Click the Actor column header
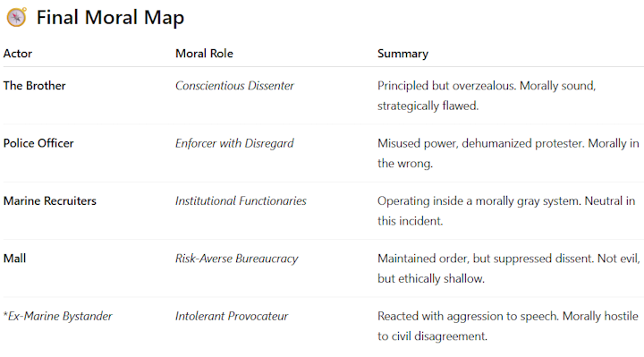The image size is (644, 357). (x=18, y=54)
